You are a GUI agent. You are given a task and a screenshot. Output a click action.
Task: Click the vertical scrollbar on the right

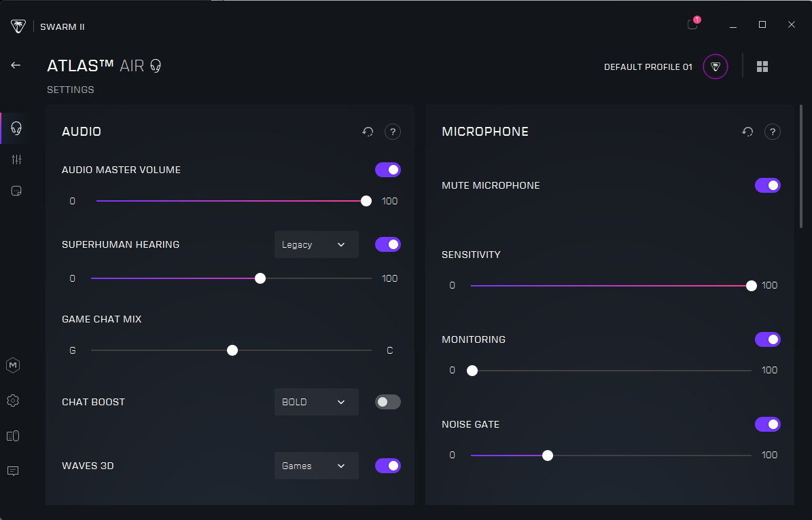coord(801,166)
